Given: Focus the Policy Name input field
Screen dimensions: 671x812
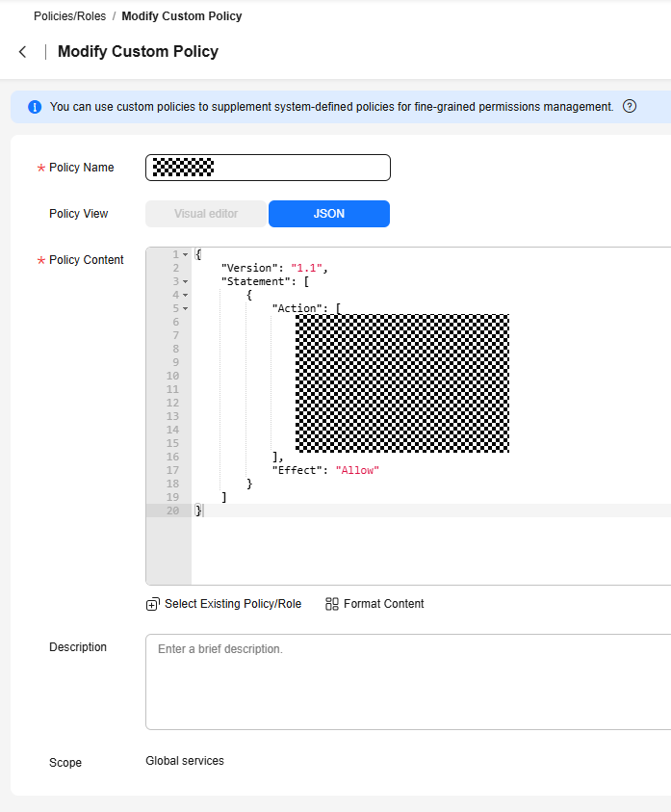Looking at the screenshot, I should click(269, 168).
